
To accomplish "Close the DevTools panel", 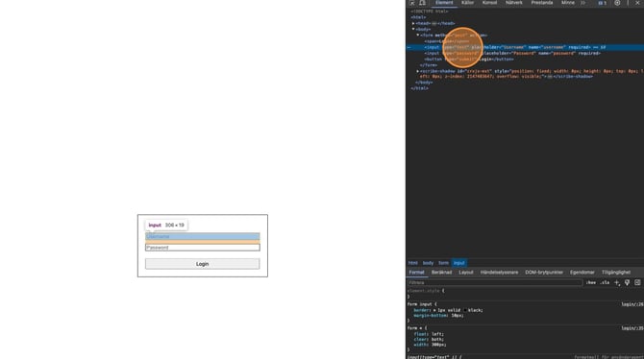I will [x=638, y=3].
